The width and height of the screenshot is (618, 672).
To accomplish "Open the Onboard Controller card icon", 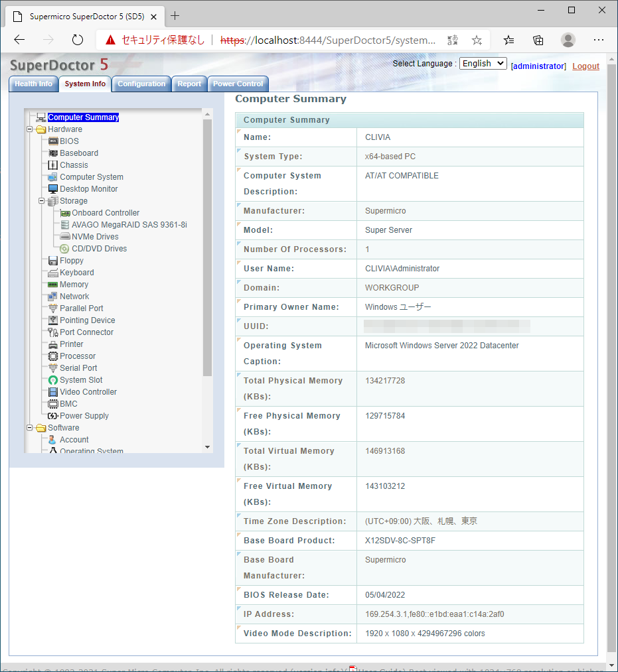I will click(x=65, y=213).
